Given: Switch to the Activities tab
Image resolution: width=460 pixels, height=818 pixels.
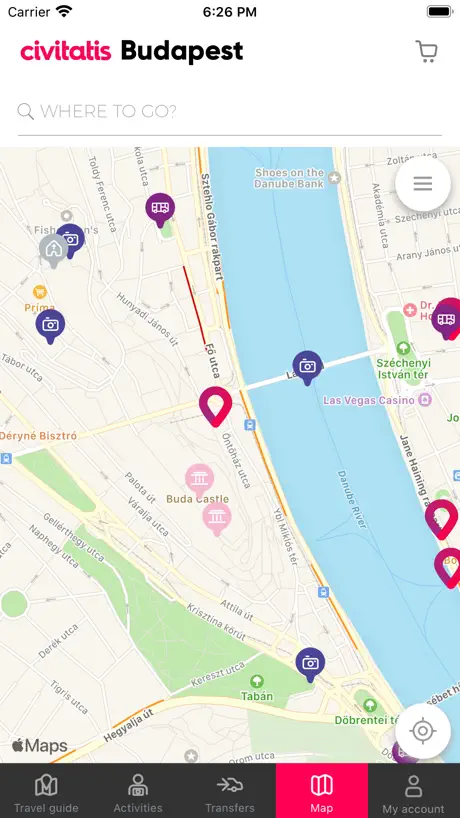Looking at the screenshot, I should (x=138, y=791).
